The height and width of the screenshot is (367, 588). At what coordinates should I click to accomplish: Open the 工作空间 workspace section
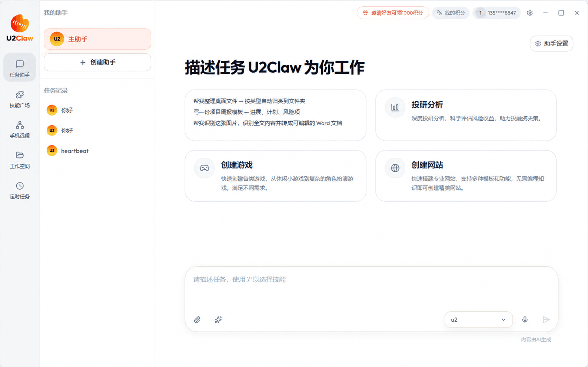20,160
